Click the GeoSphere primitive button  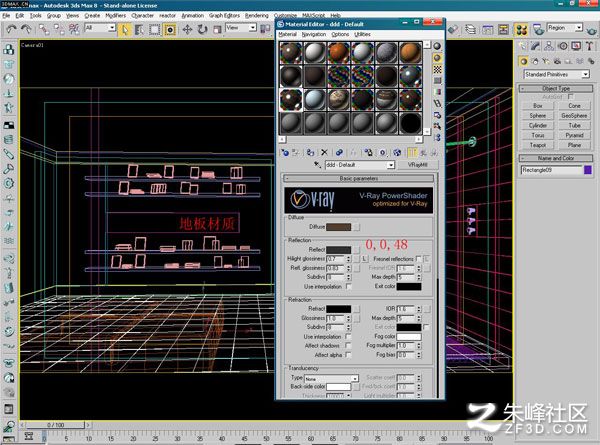click(574, 116)
